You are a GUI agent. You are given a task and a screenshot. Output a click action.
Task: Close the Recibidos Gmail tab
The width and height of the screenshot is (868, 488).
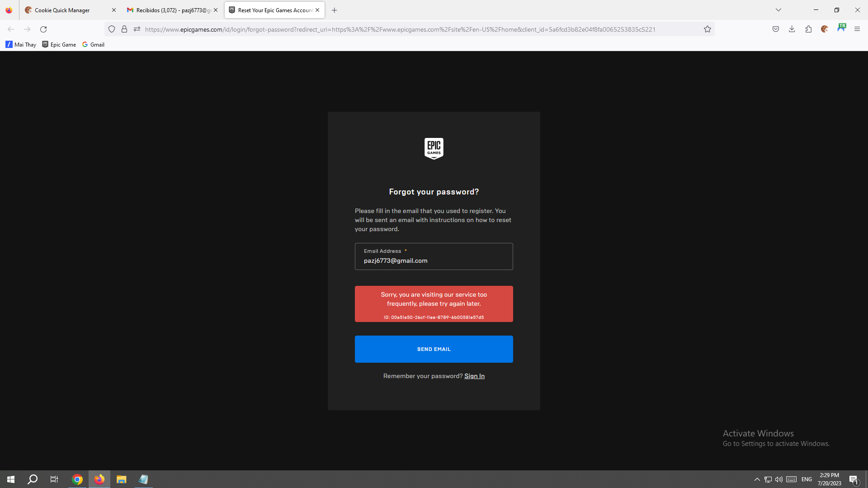216,10
